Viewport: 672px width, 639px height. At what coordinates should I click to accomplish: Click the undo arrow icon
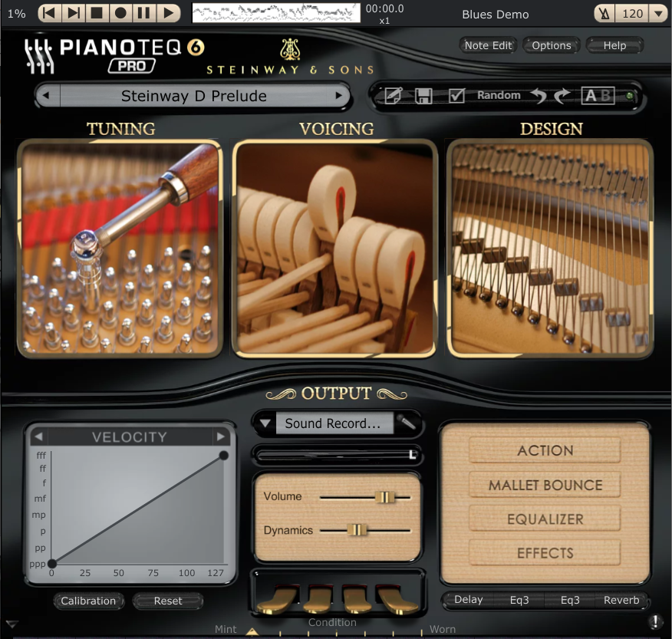point(539,96)
